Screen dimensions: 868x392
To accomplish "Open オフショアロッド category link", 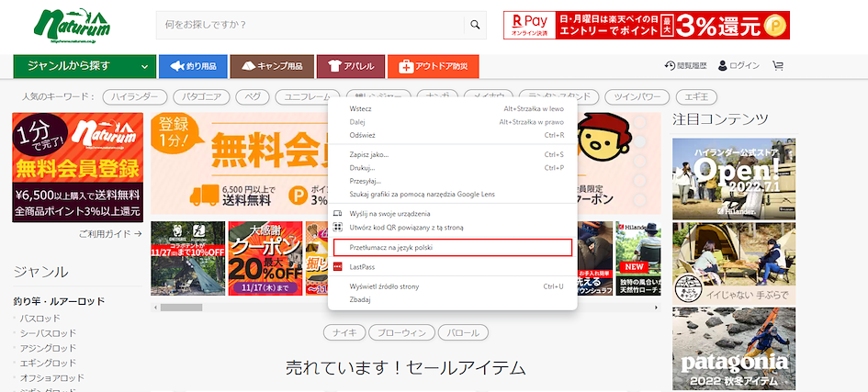I will coord(52,378).
